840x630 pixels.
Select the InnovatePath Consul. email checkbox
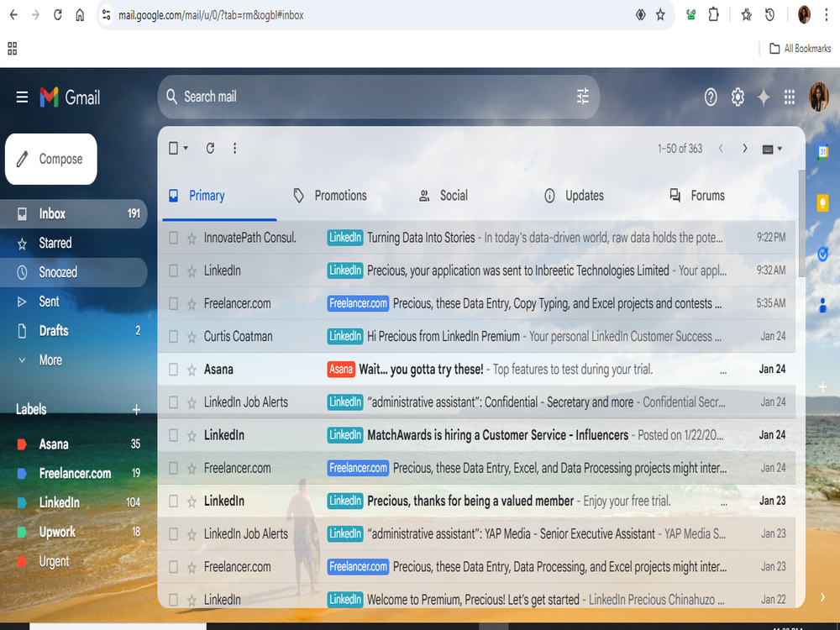(173, 238)
